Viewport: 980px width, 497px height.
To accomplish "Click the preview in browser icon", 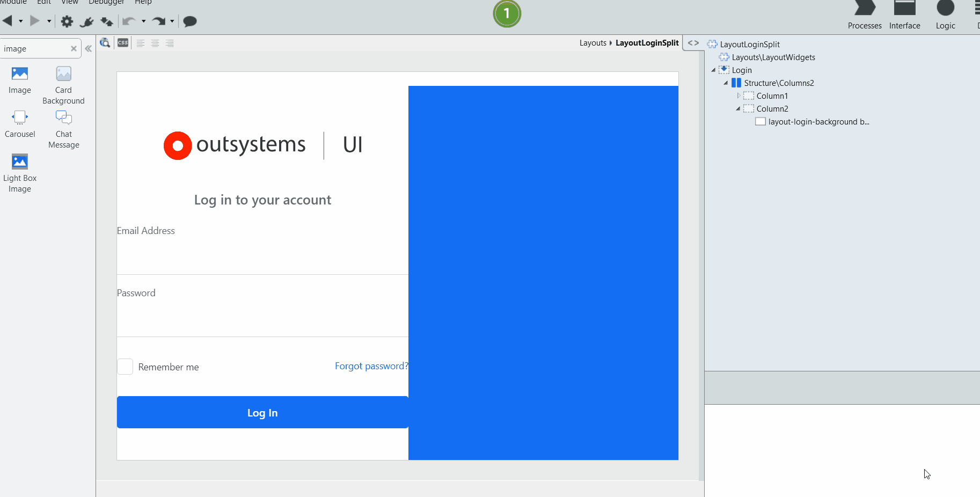I will [x=105, y=43].
